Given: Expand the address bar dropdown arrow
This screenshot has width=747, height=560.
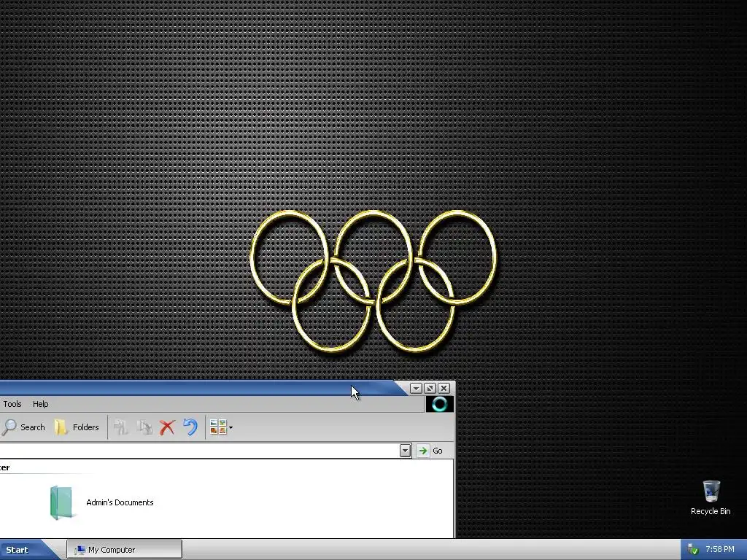Looking at the screenshot, I should (x=405, y=451).
